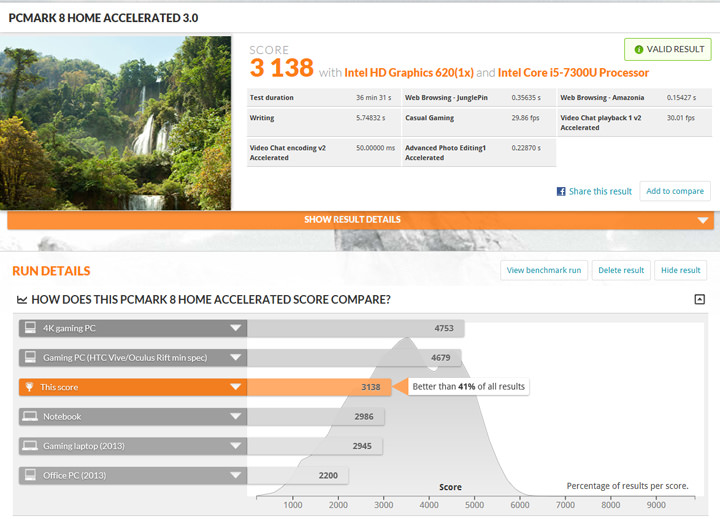Click the 4K gaming PC monitor icon
The height and width of the screenshot is (519, 720).
pyautogui.click(x=30, y=328)
